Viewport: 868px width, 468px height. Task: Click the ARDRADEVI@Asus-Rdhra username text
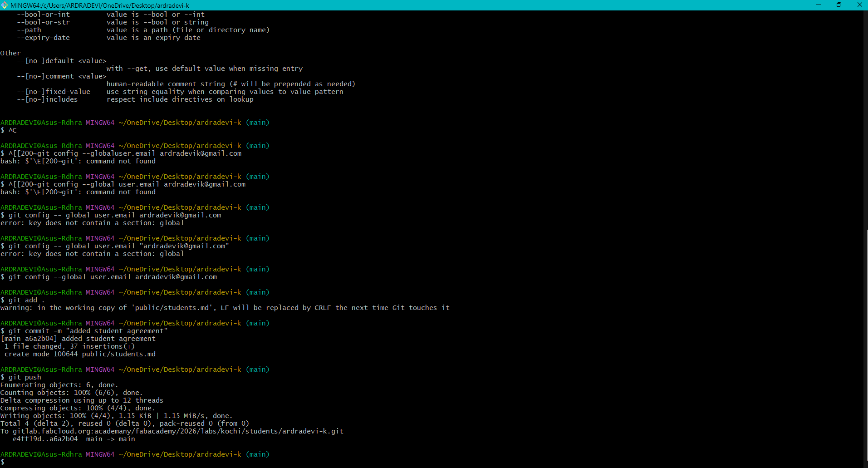tap(41, 454)
